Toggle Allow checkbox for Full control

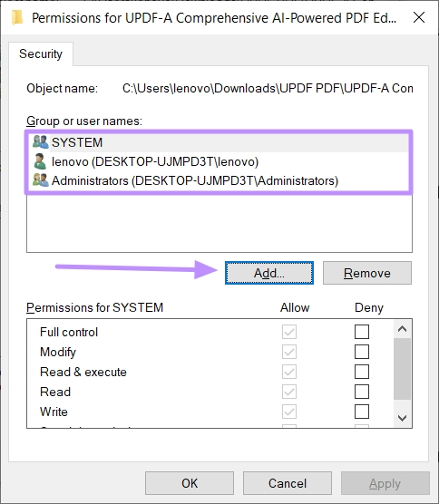[x=289, y=332]
